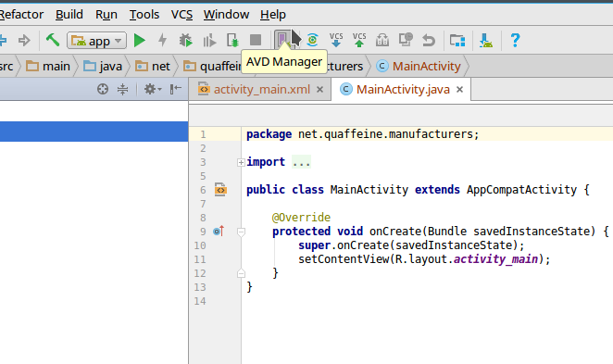The width and height of the screenshot is (613, 364).
Task: Click line number 7 in the gutter
Action: click(x=203, y=204)
